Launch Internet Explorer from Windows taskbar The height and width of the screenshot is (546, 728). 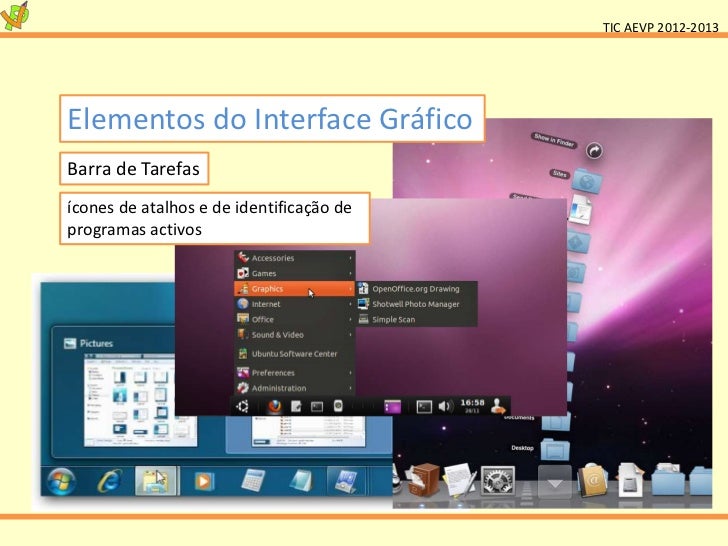(x=110, y=481)
